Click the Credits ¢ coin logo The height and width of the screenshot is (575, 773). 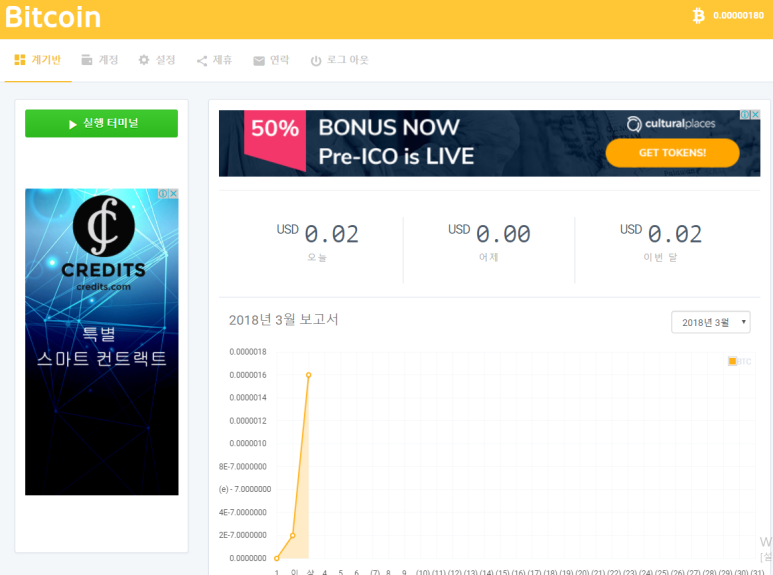click(104, 226)
